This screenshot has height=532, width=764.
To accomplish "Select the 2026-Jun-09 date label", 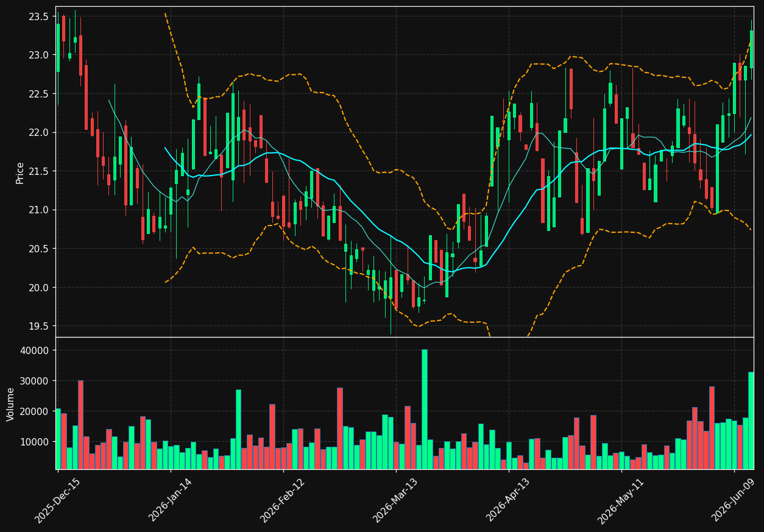I will point(734,500).
